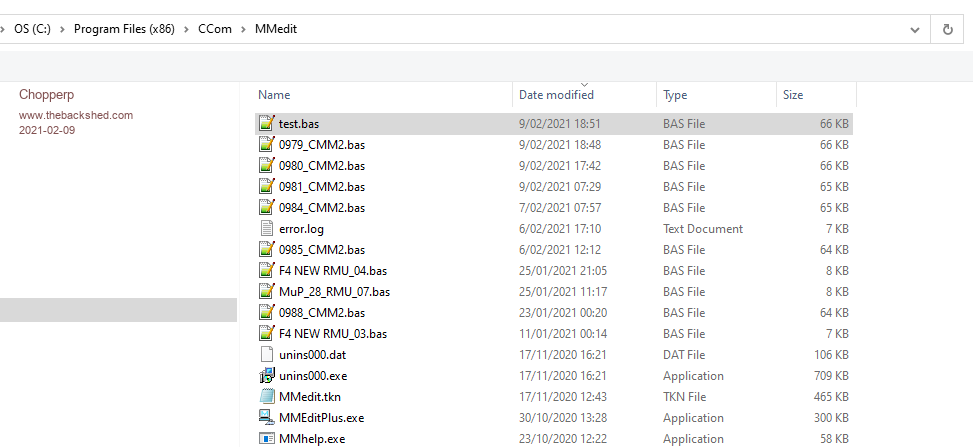Select the unins000.dat file icon
973x447 pixels.
point(266,355)
